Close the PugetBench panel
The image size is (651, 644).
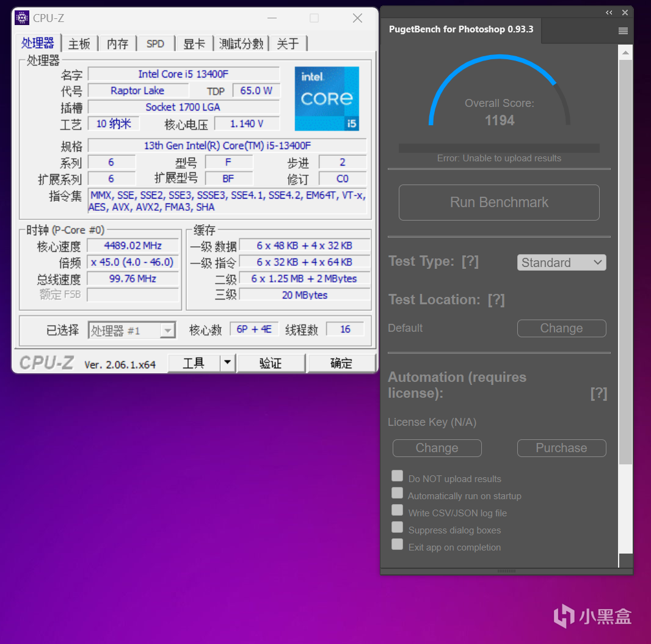(625, 12)
